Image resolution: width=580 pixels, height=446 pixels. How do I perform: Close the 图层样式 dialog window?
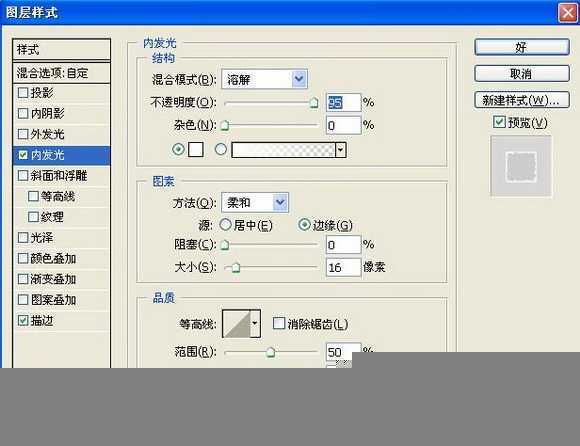[x=567, y=13]
